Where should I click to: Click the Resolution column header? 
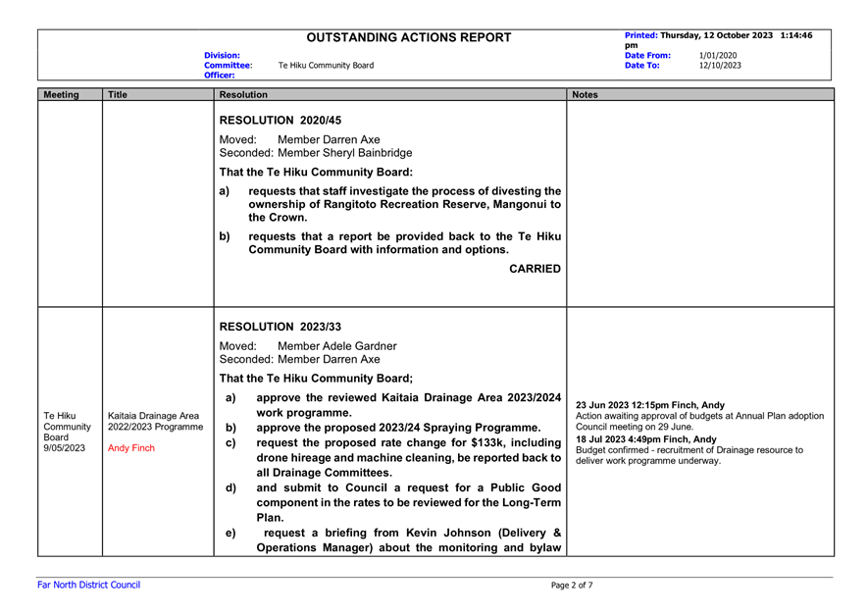click(243, 96)
